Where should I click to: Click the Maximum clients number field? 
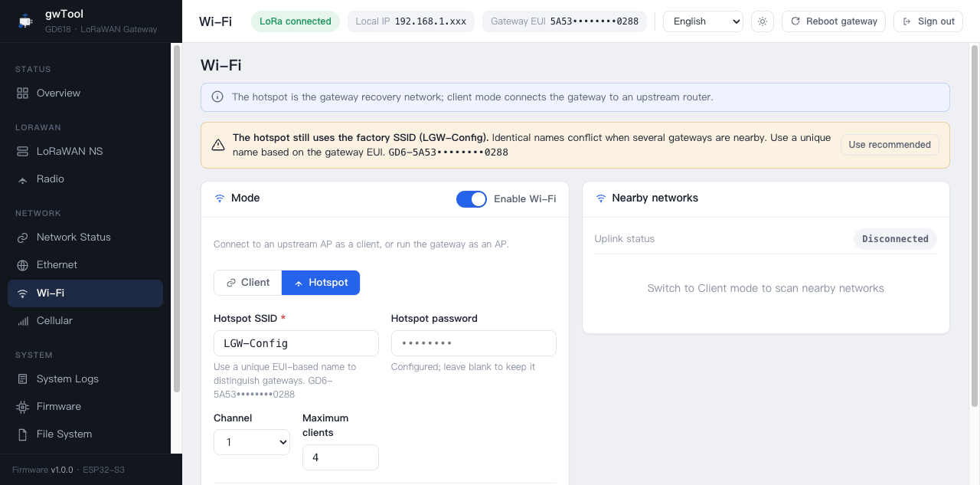[x=341, y=457]
